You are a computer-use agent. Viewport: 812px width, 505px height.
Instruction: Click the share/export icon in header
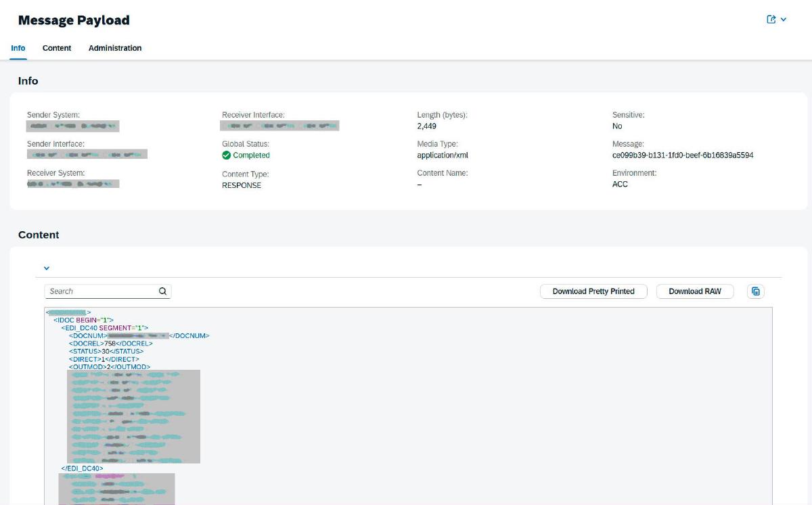pyautogui.click(x=771, y=20)
